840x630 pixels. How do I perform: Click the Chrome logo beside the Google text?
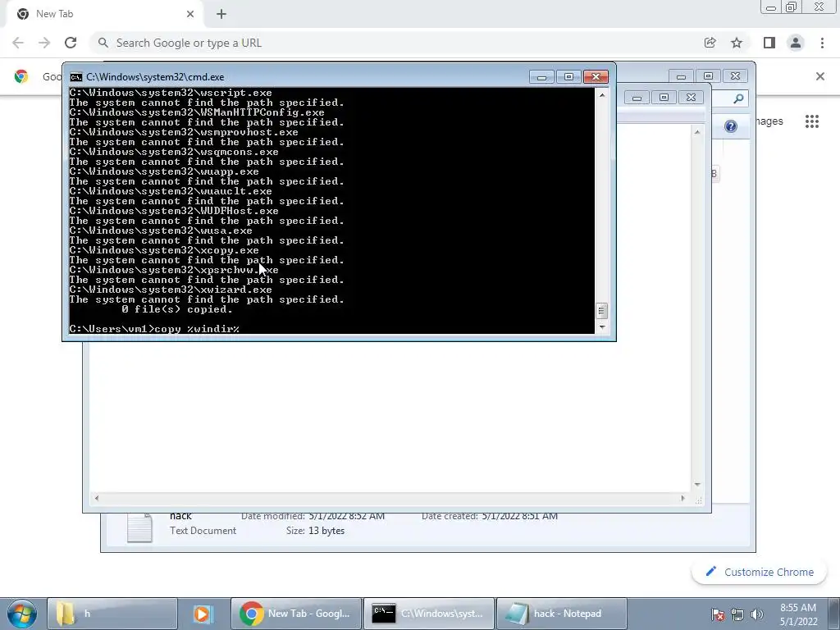21,76
